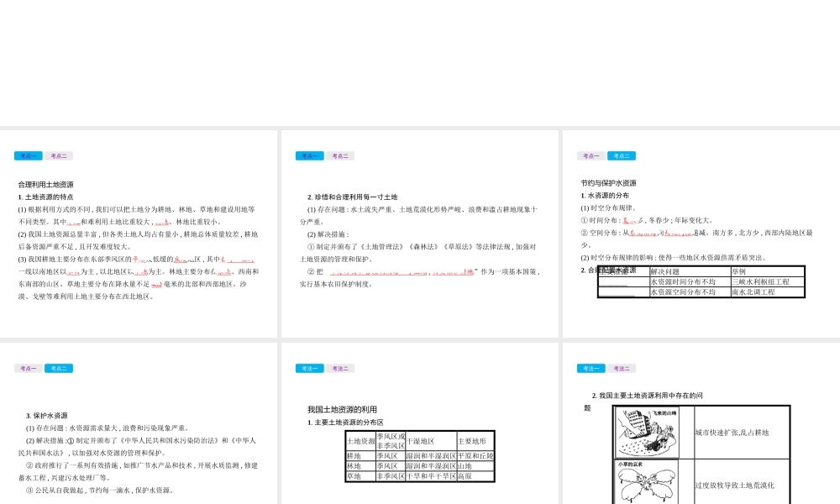The height and width of the screenshot is (504, 840).
Task: Select 考法一 tab on the land-problems slide
Action: 591,369
